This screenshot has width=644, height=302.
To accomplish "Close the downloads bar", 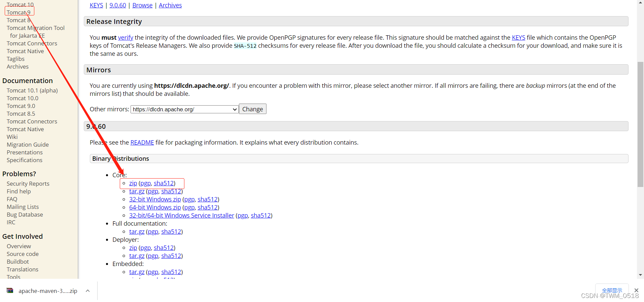I will [636, 290].
